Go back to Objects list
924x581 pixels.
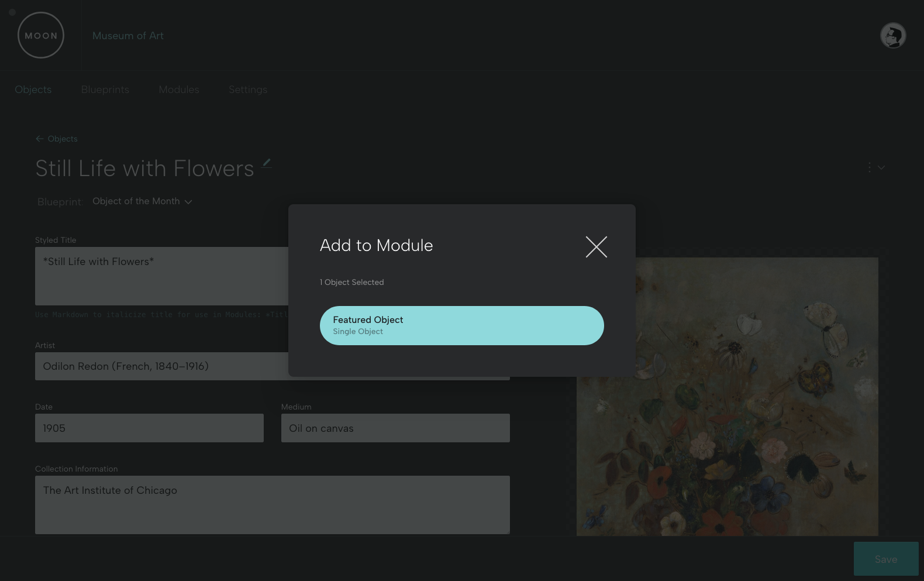(57, 139)
